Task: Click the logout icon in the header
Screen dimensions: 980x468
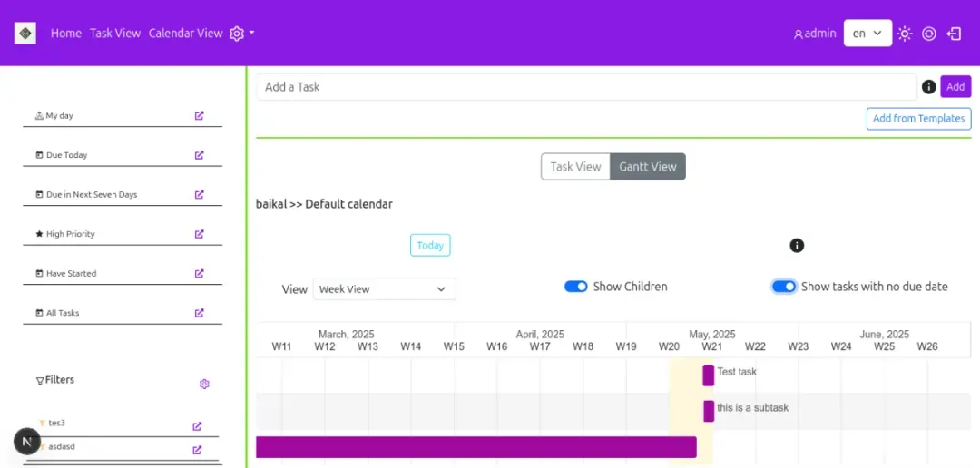Action: coord(954,34)
